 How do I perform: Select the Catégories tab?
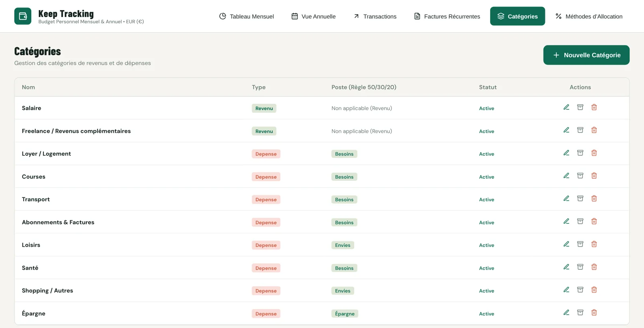tap(518, 16)
